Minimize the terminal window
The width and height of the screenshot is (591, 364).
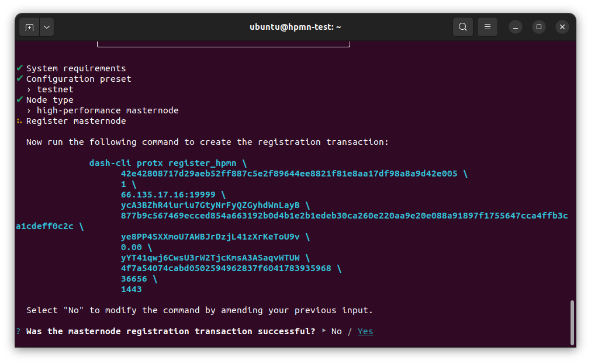515,27
